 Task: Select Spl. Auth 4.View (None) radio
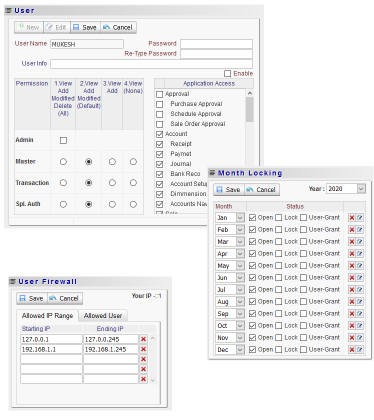pos(133,204)
